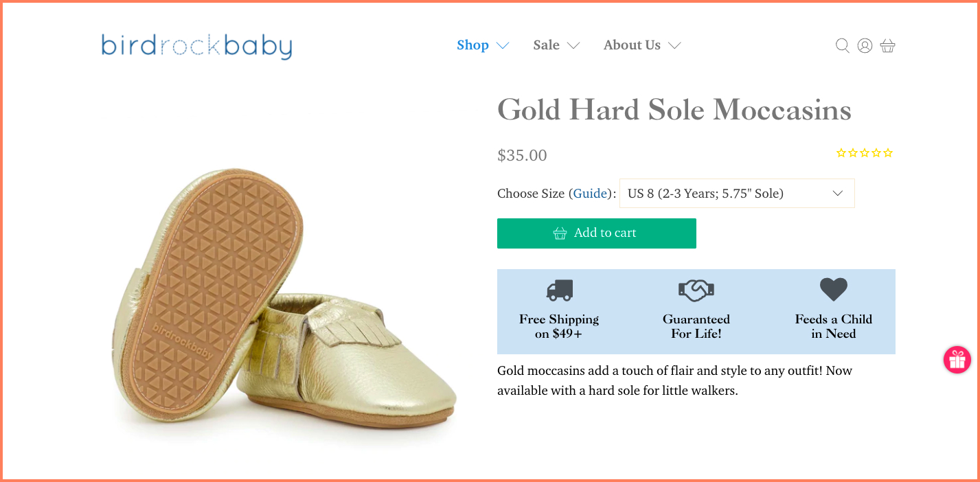Expand the About Us menu chevron
This screenshot has width=980, height=482.
click(x=674, y=46)
